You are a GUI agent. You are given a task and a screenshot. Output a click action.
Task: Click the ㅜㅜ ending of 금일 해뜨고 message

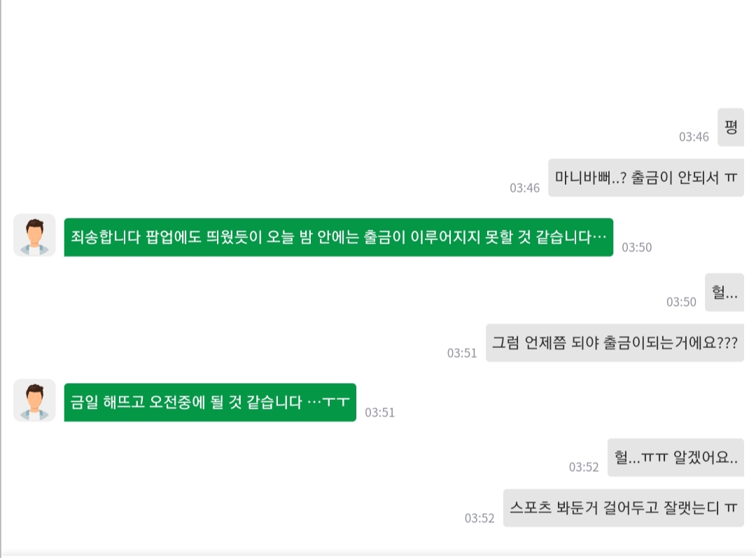(335, 403)
